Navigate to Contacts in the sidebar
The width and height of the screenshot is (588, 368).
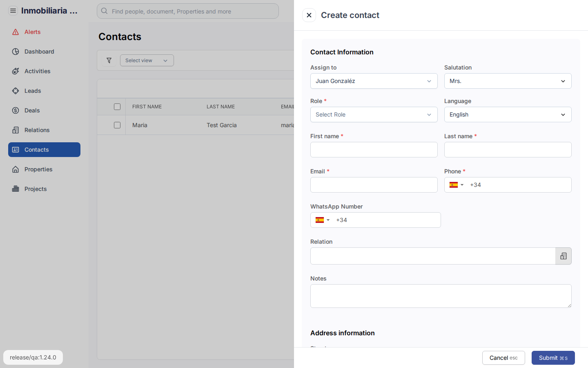click(x=36, y=150)
